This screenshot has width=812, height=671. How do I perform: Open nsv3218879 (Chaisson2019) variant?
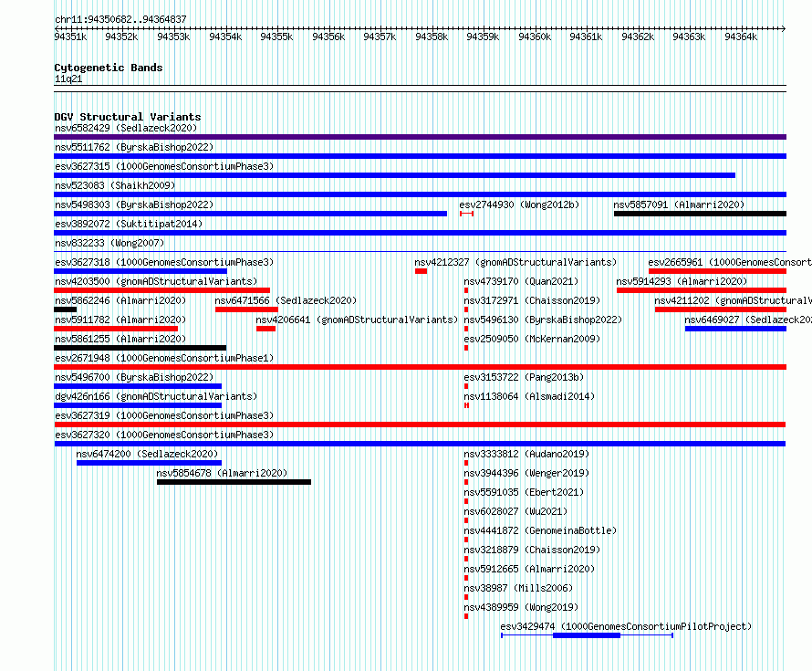click(x=532, y=550)
